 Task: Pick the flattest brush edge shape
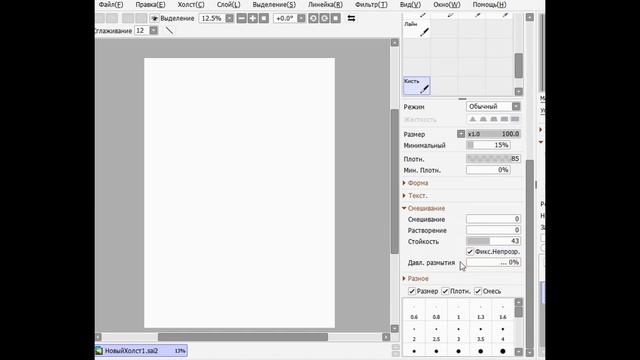[x=515, y=119]
